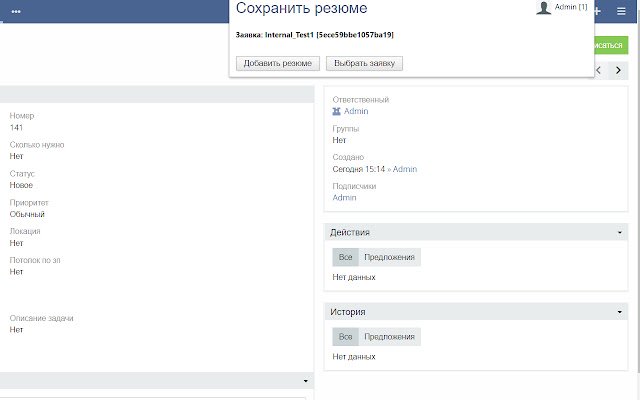Viewport: 640px width, 400px height.
Task: Click the green subscribe button
Action: pyautogui.click(x=611, y=45)
